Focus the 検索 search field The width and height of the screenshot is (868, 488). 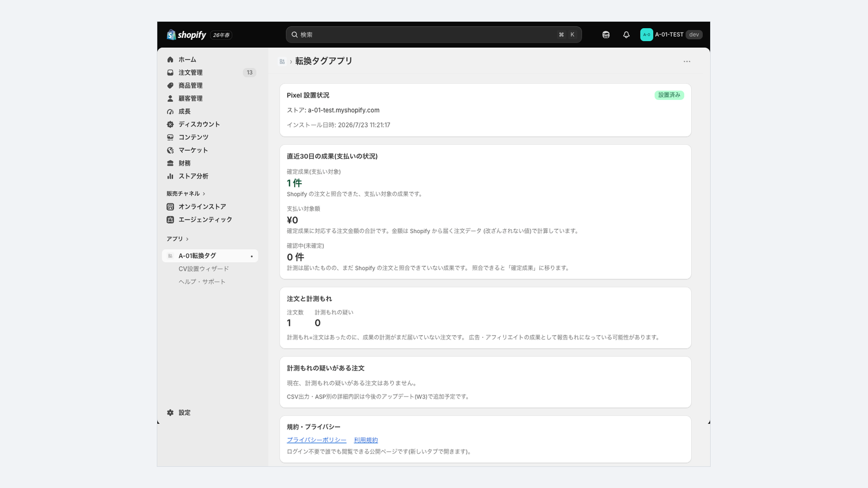click(433, 35)
